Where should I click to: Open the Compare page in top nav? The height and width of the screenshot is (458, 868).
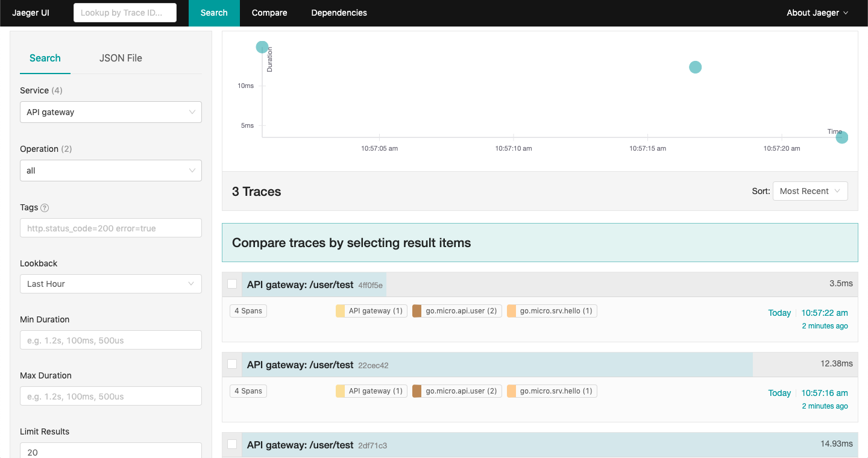[x=269, y=13]
